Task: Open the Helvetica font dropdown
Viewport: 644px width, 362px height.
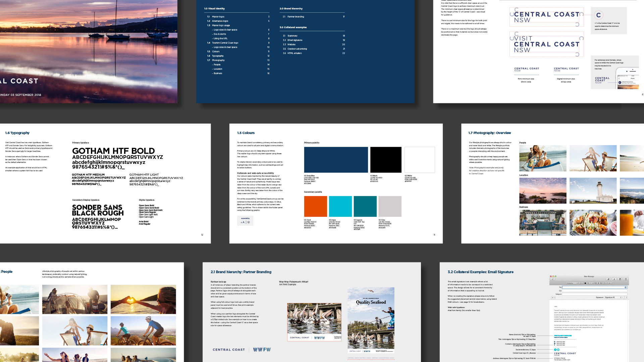Action: [x=572, y=283]
